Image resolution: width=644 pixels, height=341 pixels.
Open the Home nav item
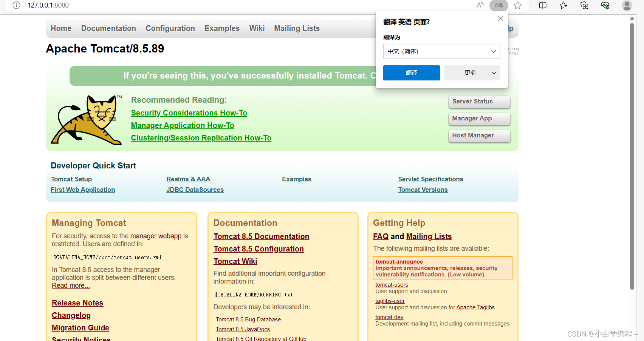tap(61, 28)
